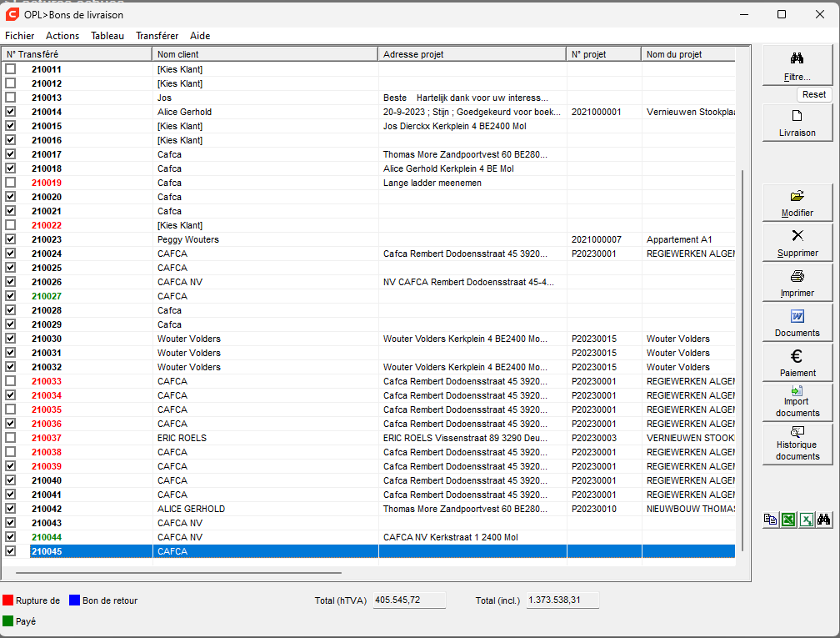The height and width of the screenshot is (638, 840).
Task: Click the copy documents icon
Action: coord(770,519)
